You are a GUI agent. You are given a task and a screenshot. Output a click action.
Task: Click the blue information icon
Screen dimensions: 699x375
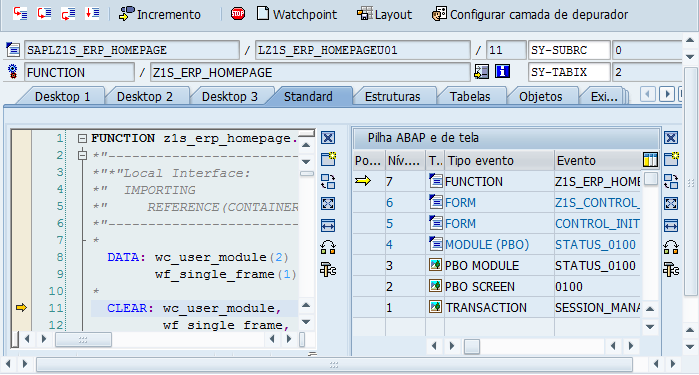point(502,71)
